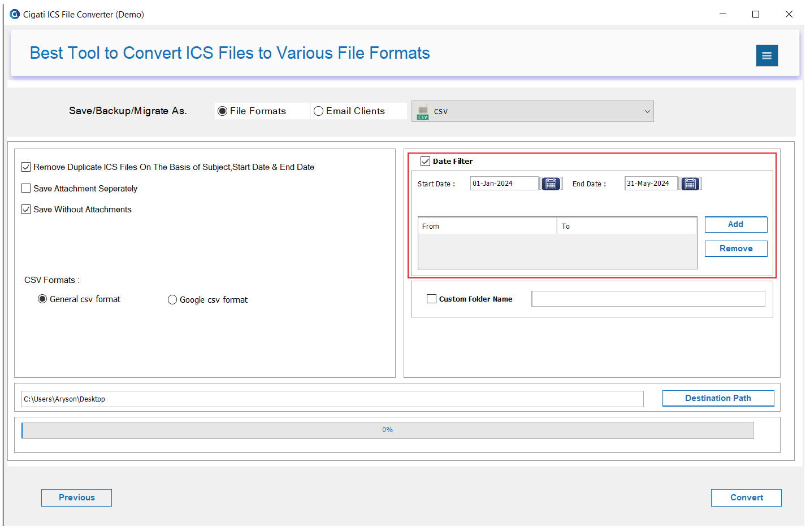Screen dimensions: 810x532
Task: Click the Add date range button
Action: pos(736,224)
